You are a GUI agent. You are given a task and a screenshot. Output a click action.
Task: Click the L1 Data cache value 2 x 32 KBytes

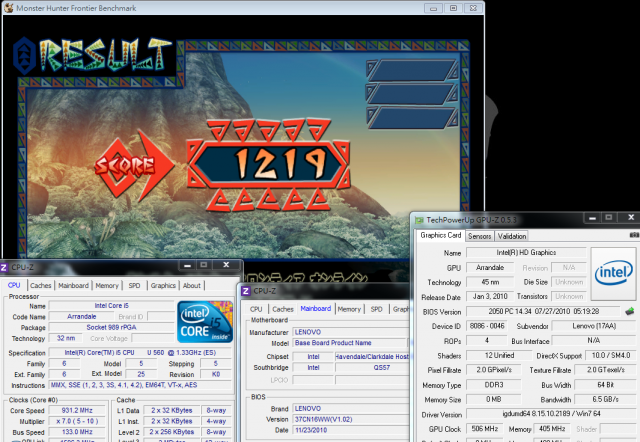pyautogui.click(x=171, y=411)
